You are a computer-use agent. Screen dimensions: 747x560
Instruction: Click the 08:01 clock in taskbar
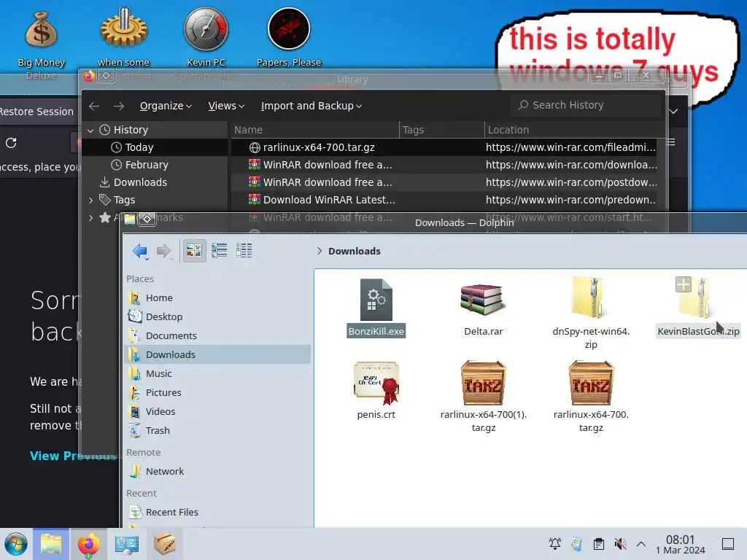pyautogui.click(x=681, y=544)
